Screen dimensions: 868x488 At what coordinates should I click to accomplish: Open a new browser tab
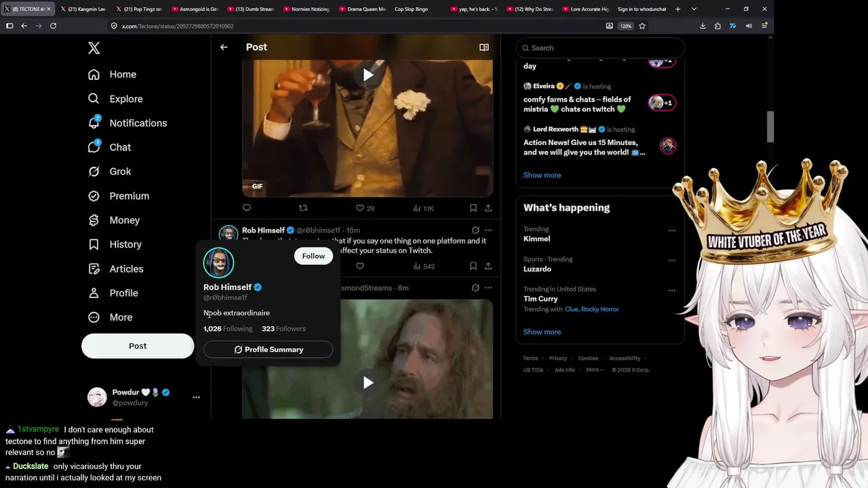click(x=677, y=9)
